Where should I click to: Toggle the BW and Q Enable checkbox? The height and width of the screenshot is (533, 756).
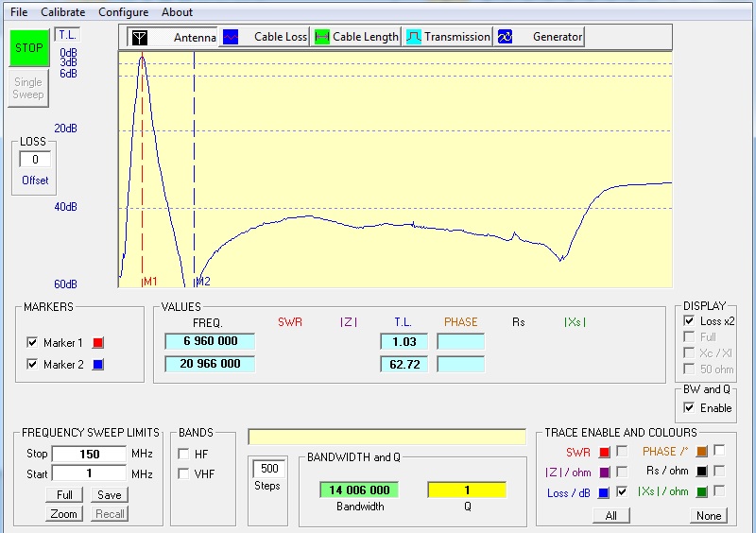coord(689,408)
